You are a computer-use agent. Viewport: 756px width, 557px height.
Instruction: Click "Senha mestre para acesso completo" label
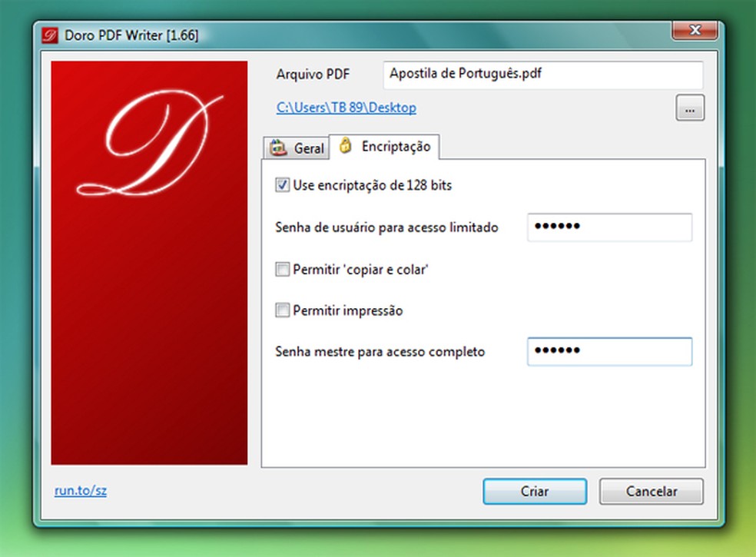click(380, 352)
